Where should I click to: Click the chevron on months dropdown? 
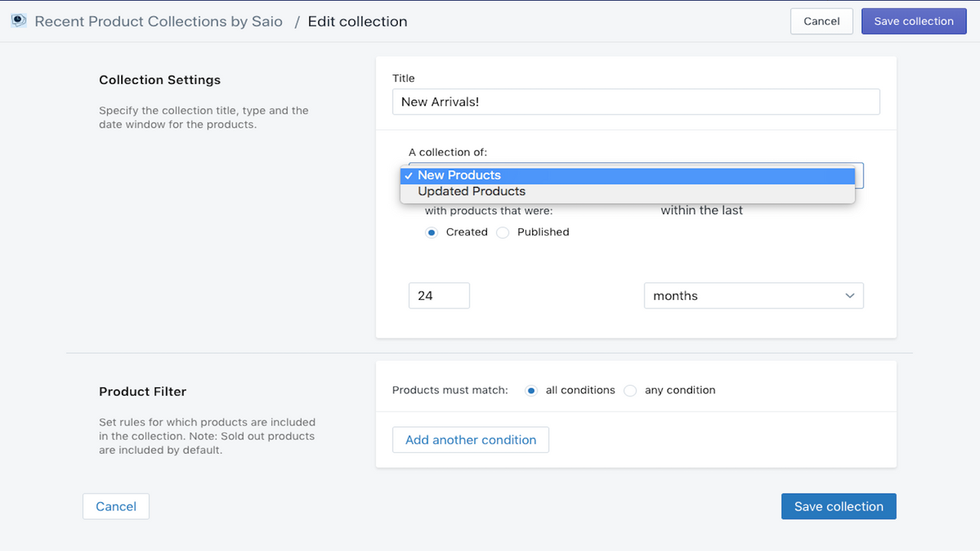[849, 296]
